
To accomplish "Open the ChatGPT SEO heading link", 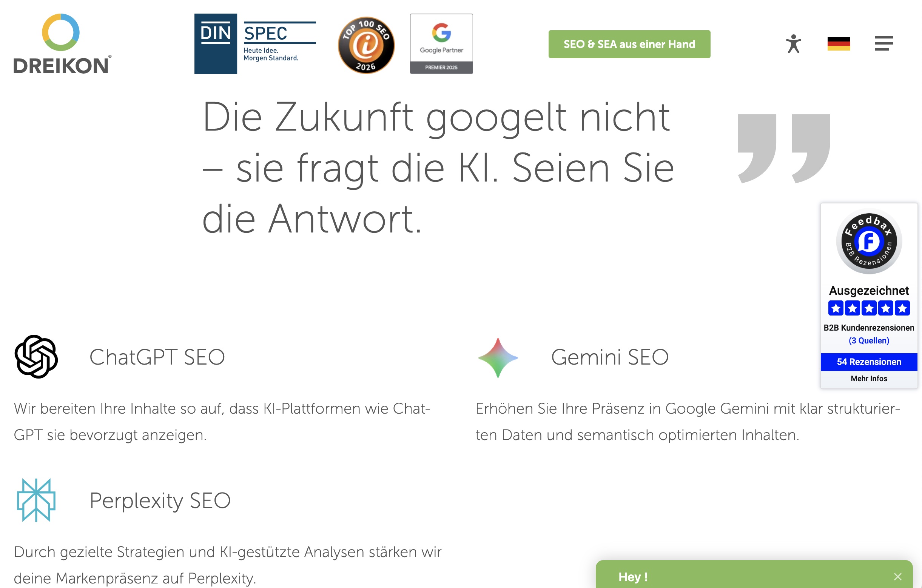I will 157,357.
